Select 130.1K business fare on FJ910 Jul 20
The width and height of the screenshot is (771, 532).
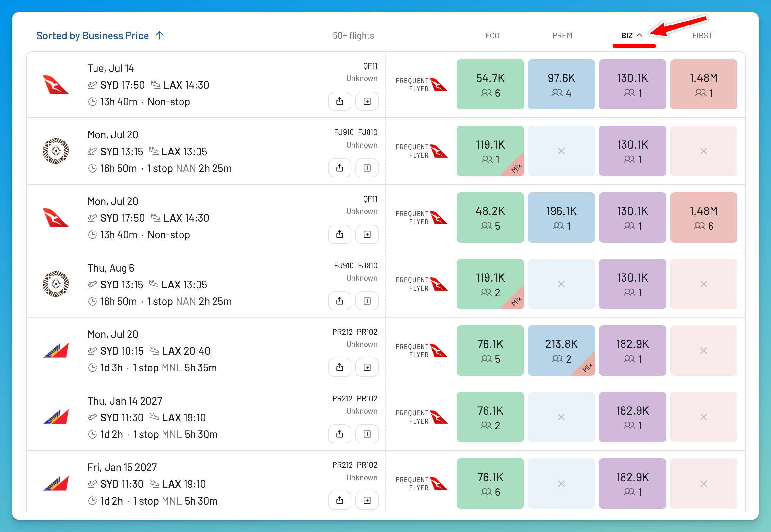(632, 151)
